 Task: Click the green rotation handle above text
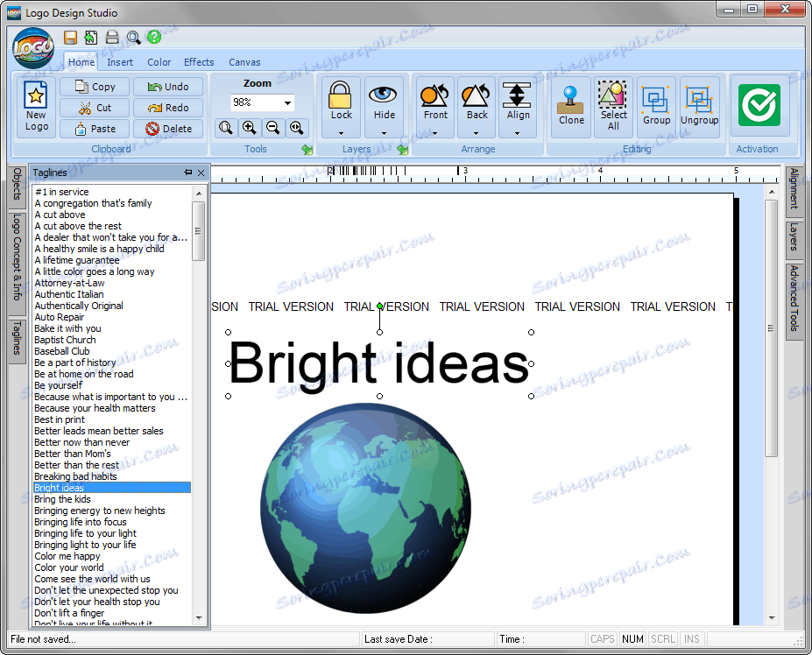coord(379,306)
